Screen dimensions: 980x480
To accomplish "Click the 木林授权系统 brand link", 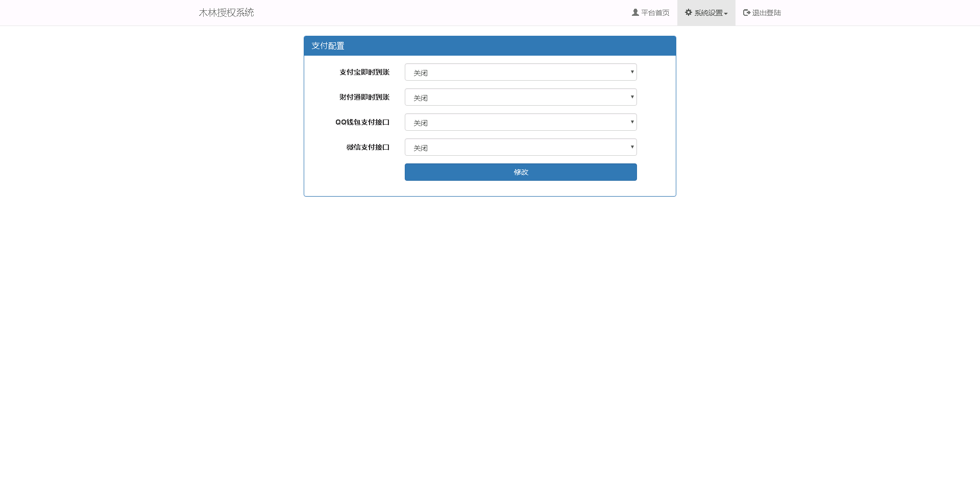I will click(x=226, y=13).
